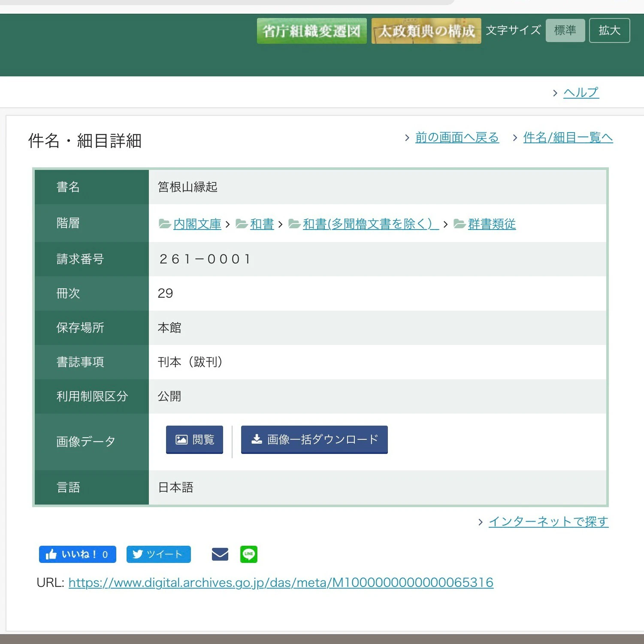Open the 省庁組織変遷図 banner
The height and width of the screenshot is (644, 644).
pos(311,31)
